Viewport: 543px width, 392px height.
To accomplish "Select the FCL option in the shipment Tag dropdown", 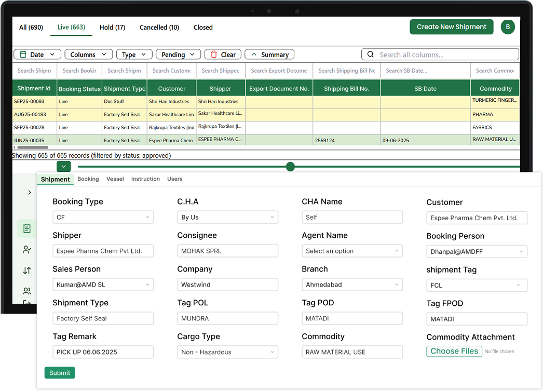I will (x=477, y=285).
